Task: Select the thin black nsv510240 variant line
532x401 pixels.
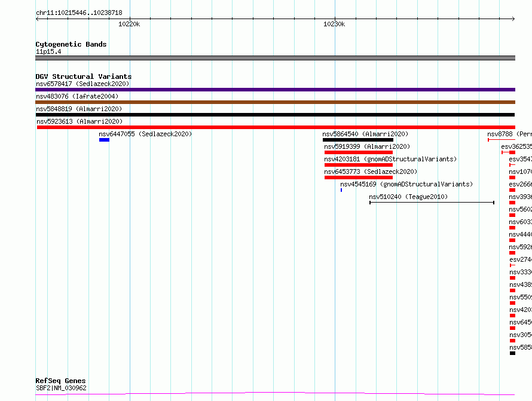Action: (x=432, y=203)
